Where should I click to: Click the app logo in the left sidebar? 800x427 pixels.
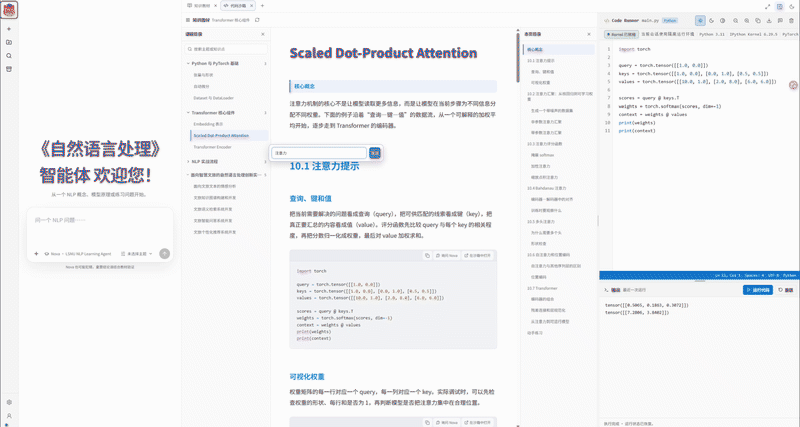(x=9, y=10)
